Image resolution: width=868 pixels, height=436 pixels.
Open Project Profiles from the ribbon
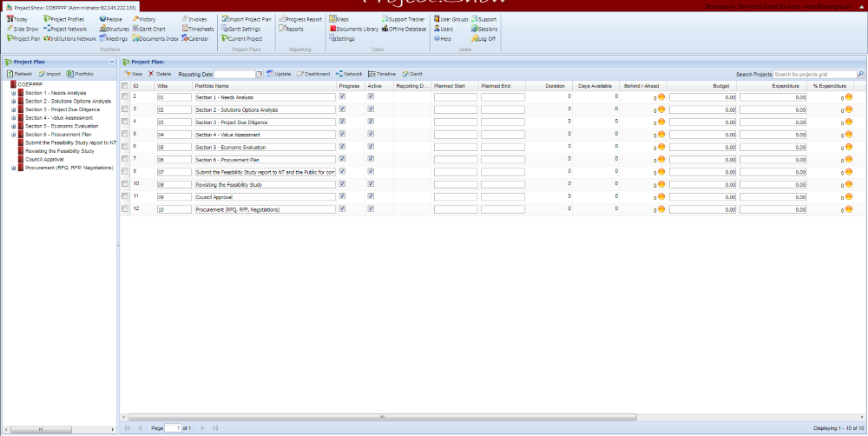tap(63, 19)
